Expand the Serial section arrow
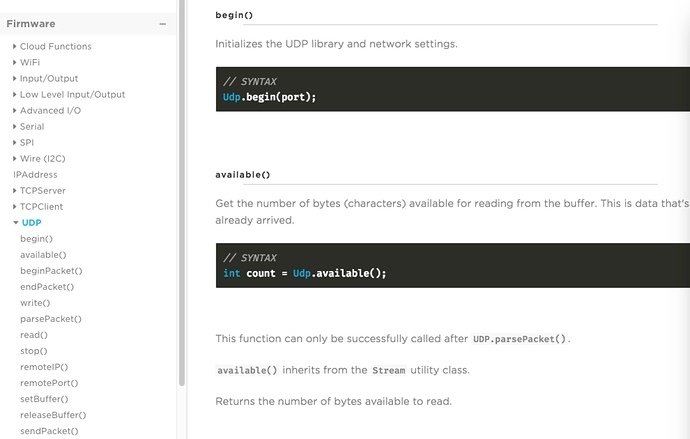690x439 pixels. coord(15,127)
